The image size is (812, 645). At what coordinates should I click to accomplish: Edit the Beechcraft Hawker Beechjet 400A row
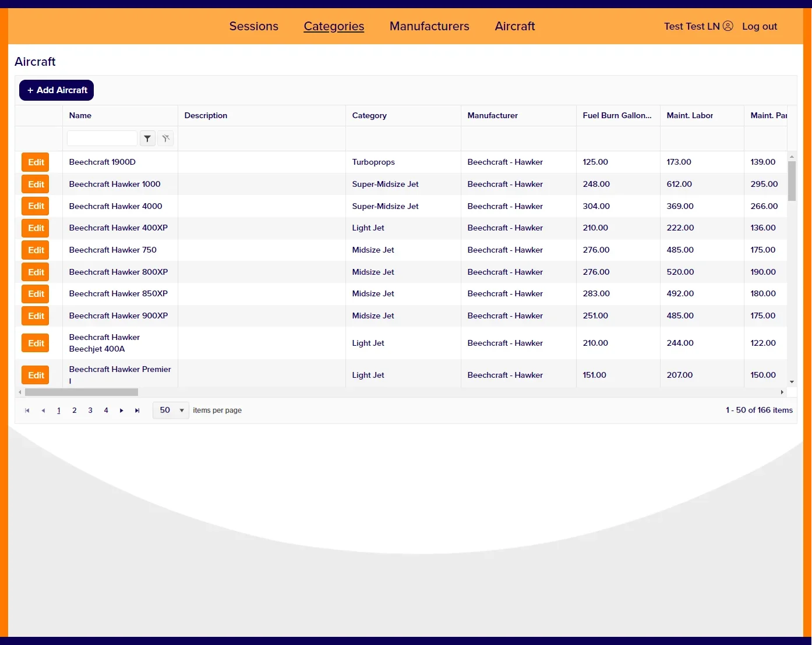[36, 343]
